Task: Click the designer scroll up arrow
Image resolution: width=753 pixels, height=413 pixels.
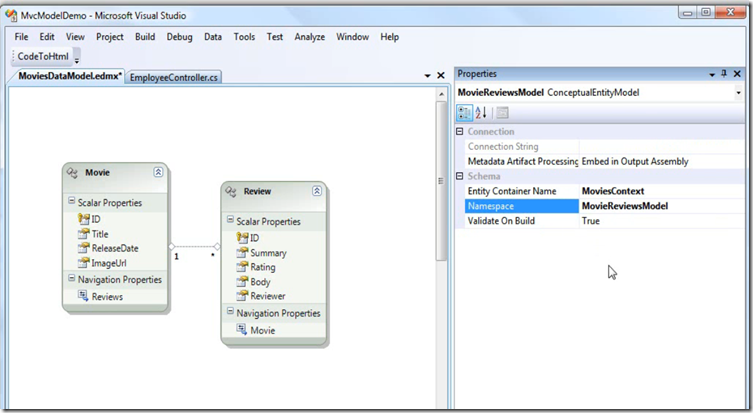Action: point(441,95)
